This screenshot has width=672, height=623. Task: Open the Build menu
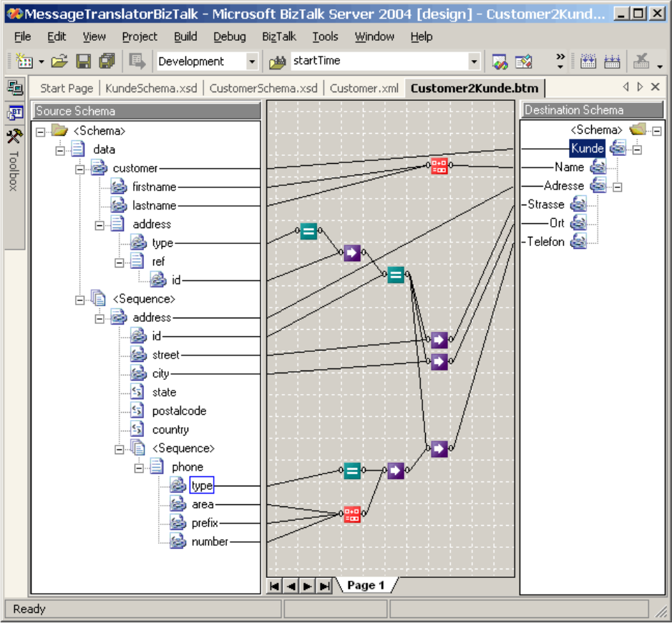tap(185, 37)
